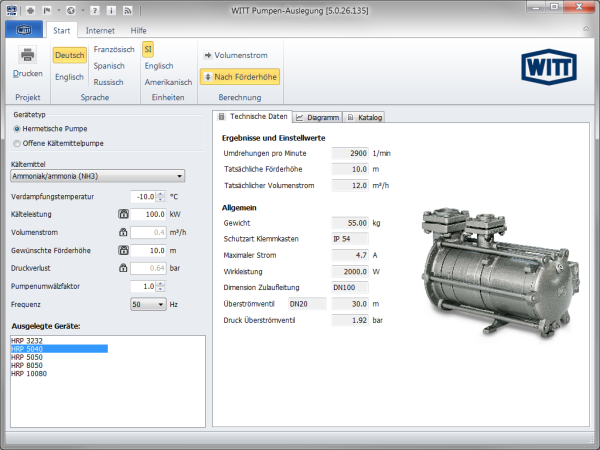Viewport: 600px width, 450px height.
Task: Switch to the Start ribbon tab
Action: click(62, 31)
